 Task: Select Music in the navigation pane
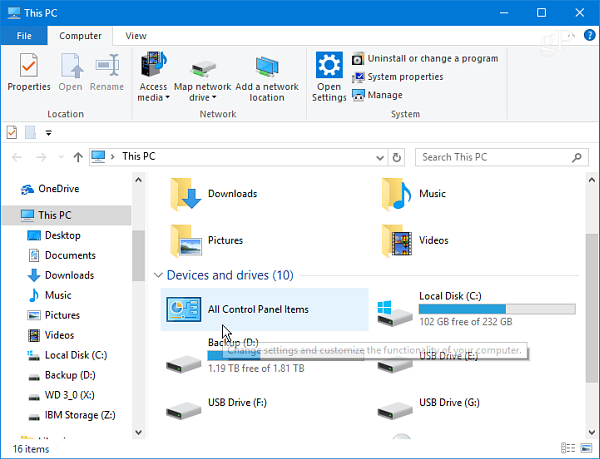49,295
